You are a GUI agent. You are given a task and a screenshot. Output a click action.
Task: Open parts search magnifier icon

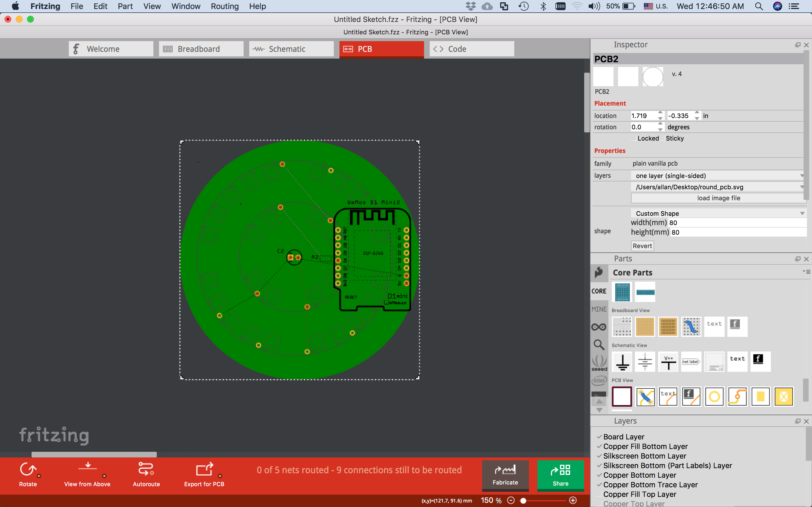tap(599, 345)
